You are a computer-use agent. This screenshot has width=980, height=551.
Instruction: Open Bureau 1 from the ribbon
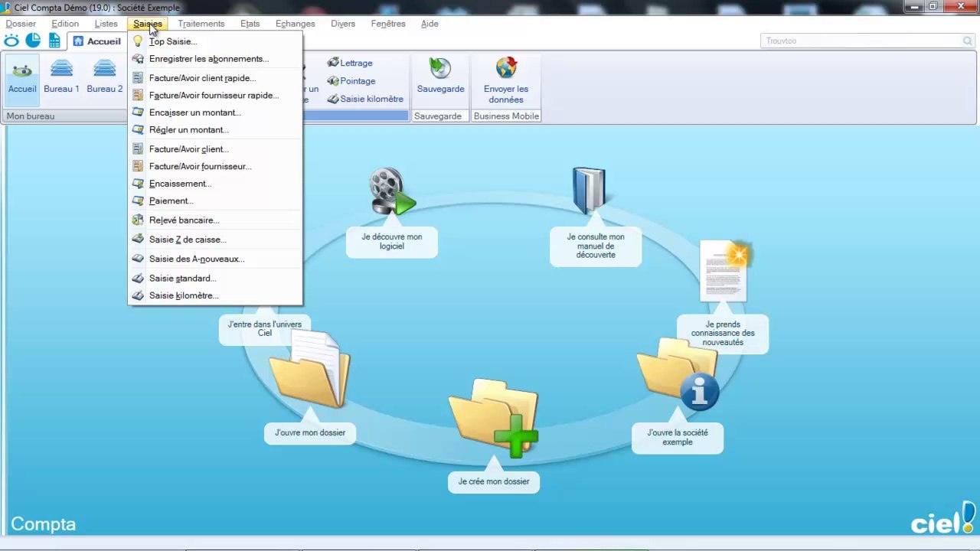61,77
